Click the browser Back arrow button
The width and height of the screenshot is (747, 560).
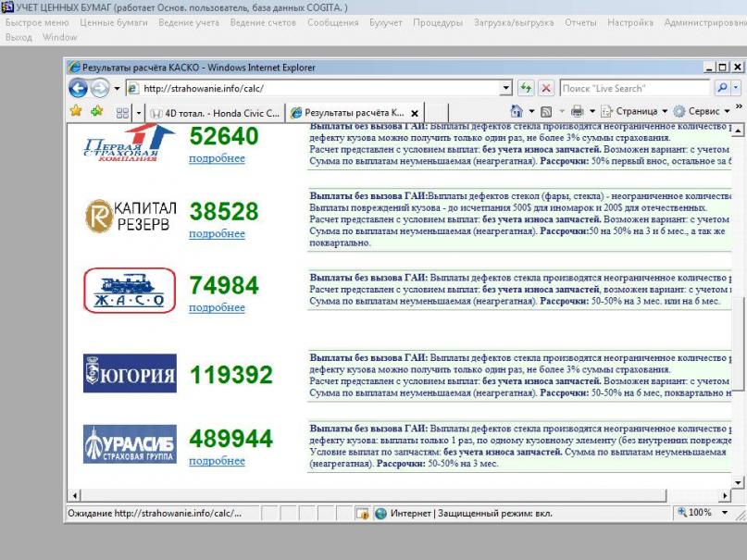[78, 88]
